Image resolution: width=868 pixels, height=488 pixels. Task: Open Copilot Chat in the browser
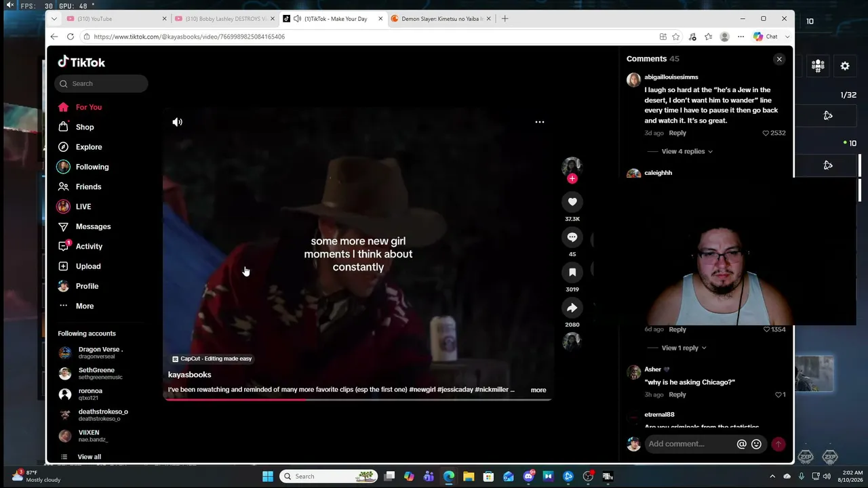[766, 37]
